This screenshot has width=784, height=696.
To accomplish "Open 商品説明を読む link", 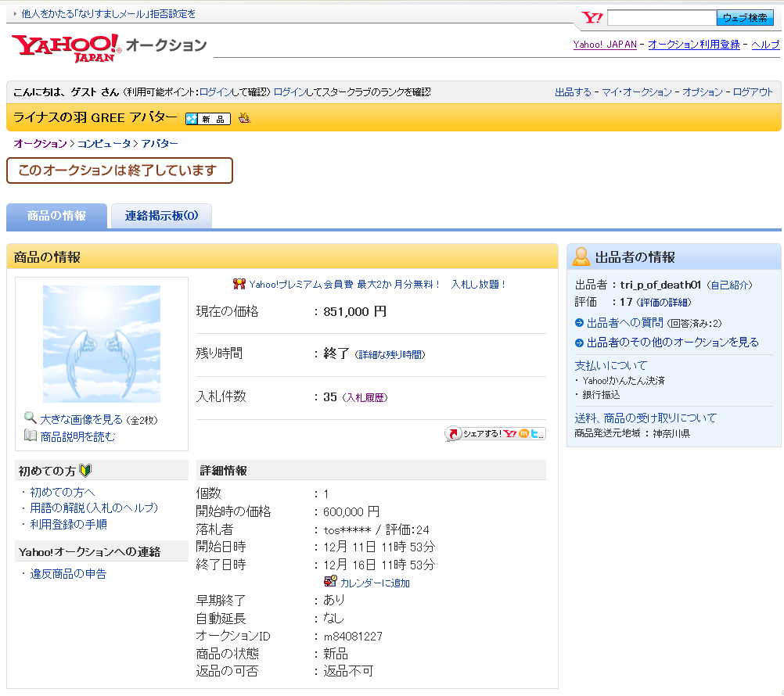I will tap(77, 436).
